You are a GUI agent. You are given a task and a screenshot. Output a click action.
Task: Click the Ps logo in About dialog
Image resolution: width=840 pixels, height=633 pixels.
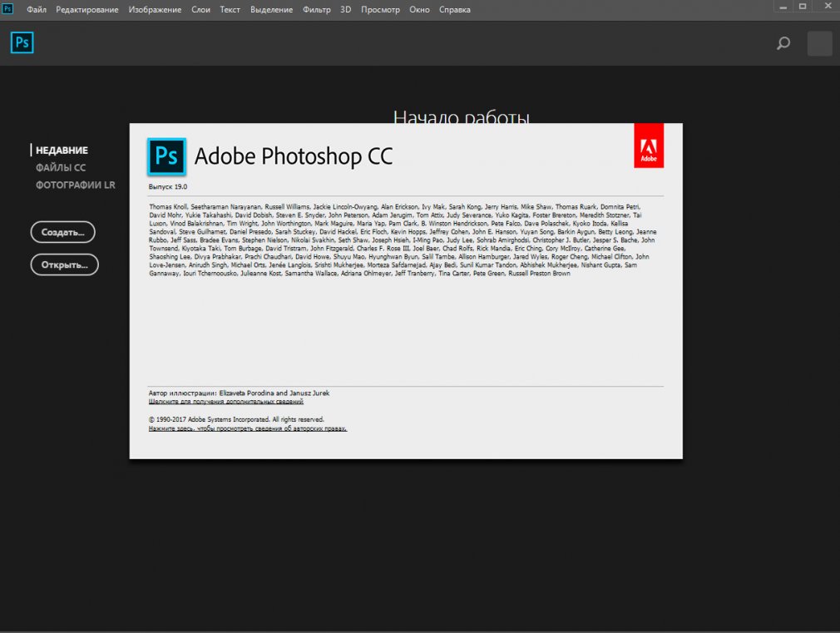point(166,156)
